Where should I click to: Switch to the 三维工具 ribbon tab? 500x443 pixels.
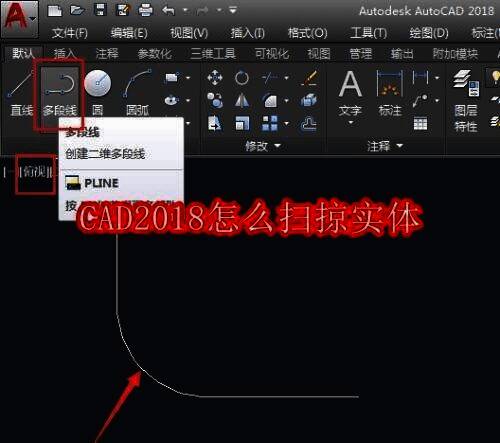(x=213, y=54)
